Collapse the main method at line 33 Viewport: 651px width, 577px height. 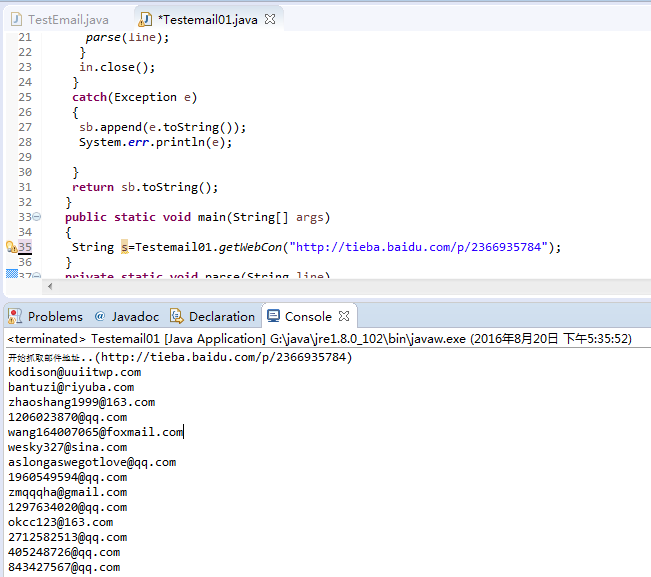click(x=37, y=217)
